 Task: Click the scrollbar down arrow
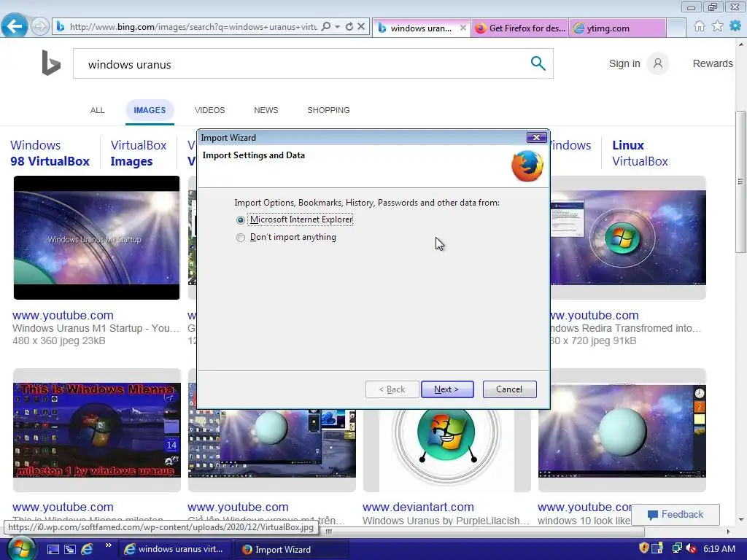coord(741,519)
